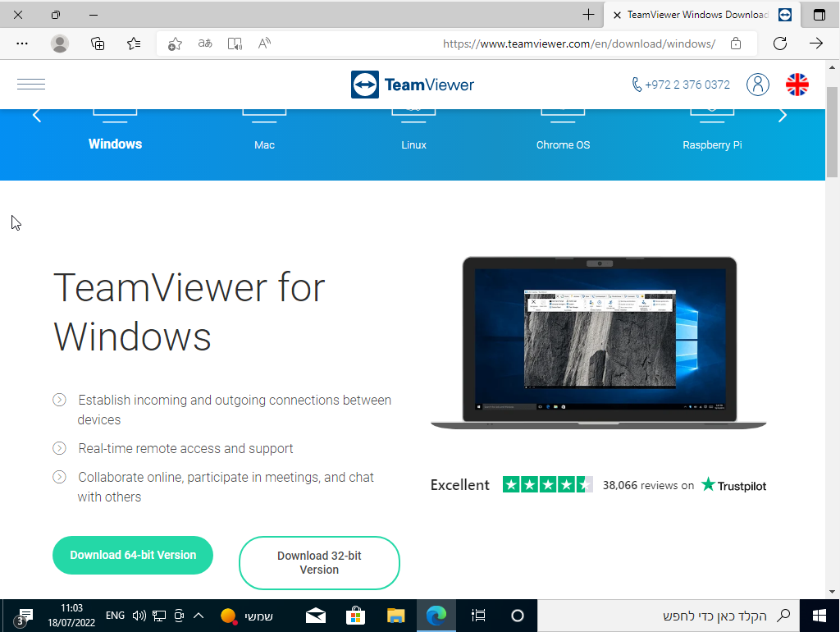Change language via UK flag icon
The width and height of the screenshot is (840, 632).
pos(797,85)
